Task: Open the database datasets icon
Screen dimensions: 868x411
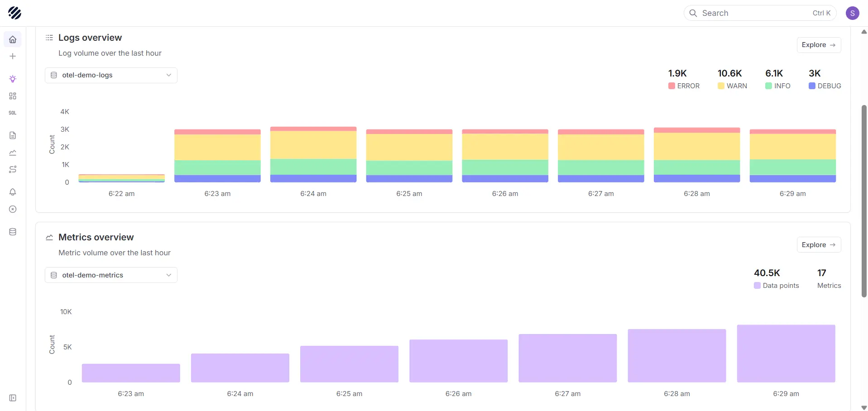Action: [x=13, y=232]
